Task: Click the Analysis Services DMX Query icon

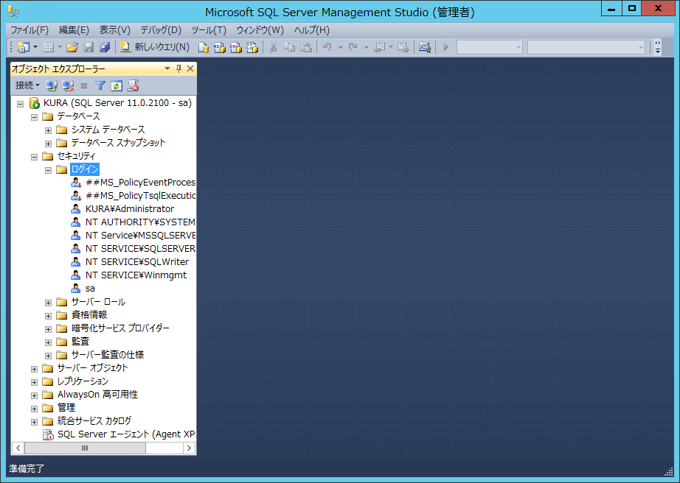Action: 236,47
